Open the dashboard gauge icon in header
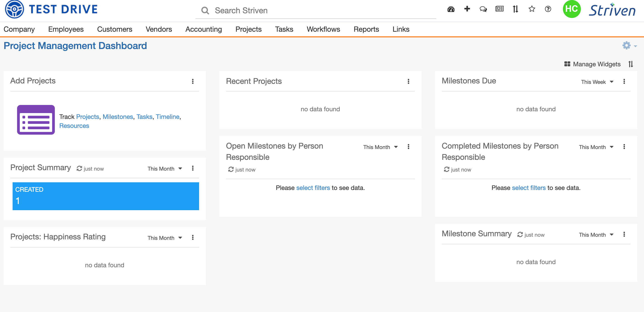 tap(451, 9)
